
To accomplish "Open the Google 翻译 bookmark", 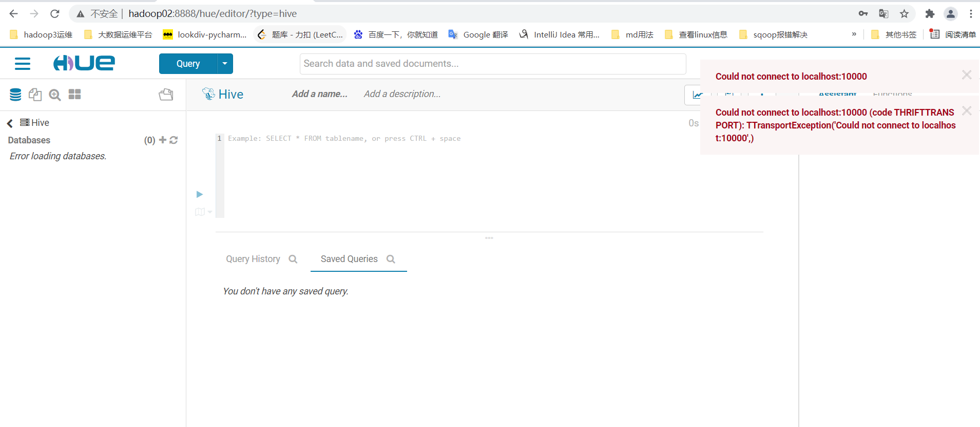I will [x=478, y=34].
